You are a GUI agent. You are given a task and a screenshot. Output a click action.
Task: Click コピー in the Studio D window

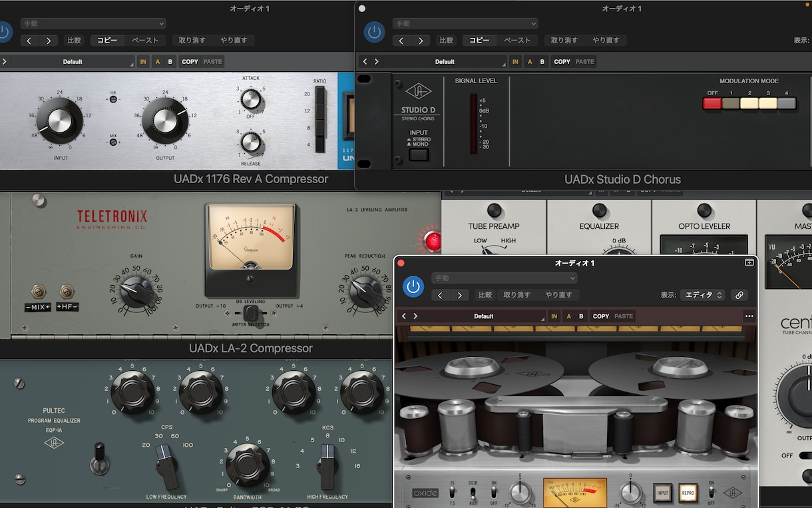(x=479, y=41)
